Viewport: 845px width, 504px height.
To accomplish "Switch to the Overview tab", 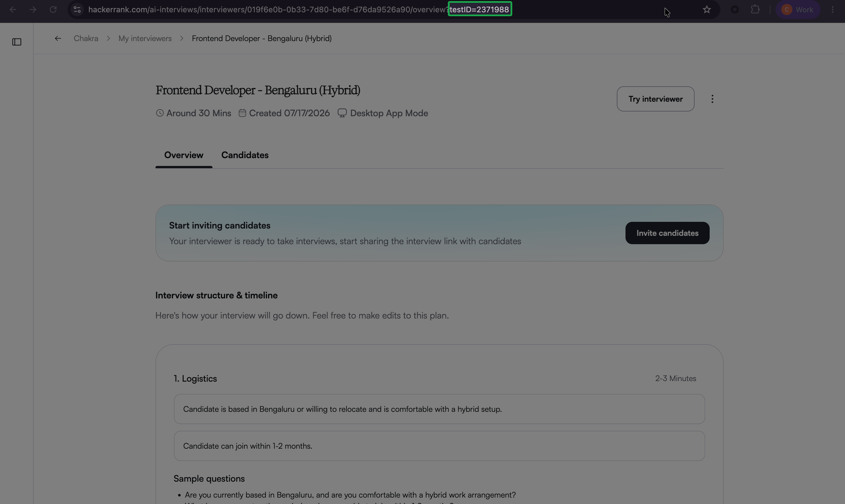I will pyautogui.click(x=183, y=155).
